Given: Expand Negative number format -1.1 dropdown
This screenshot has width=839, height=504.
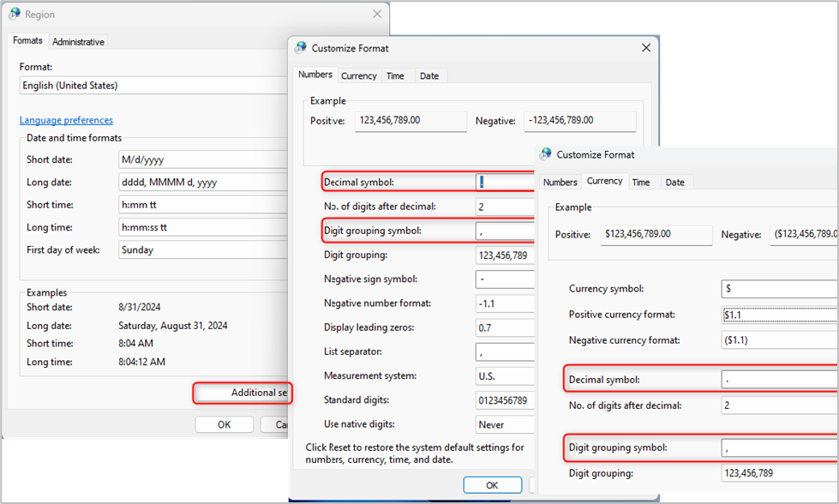Looking at the screenshot, I should point(505,303).
